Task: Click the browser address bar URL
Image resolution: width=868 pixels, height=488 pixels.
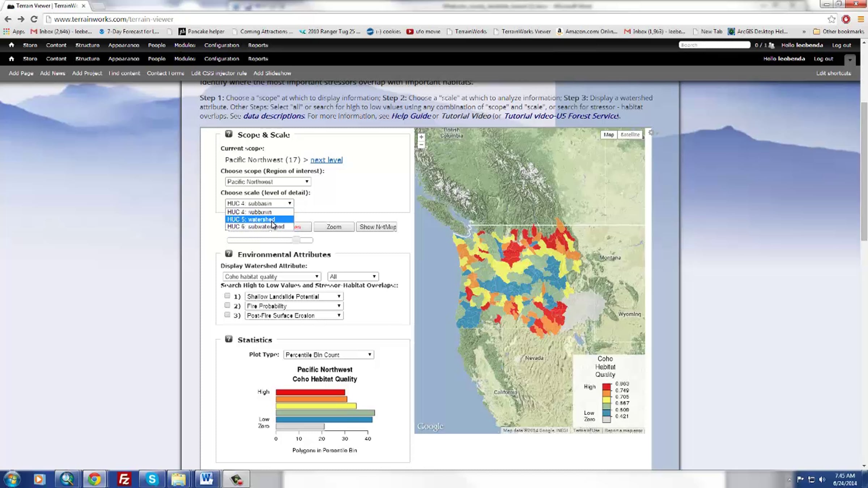Action: tap(114, 19)
